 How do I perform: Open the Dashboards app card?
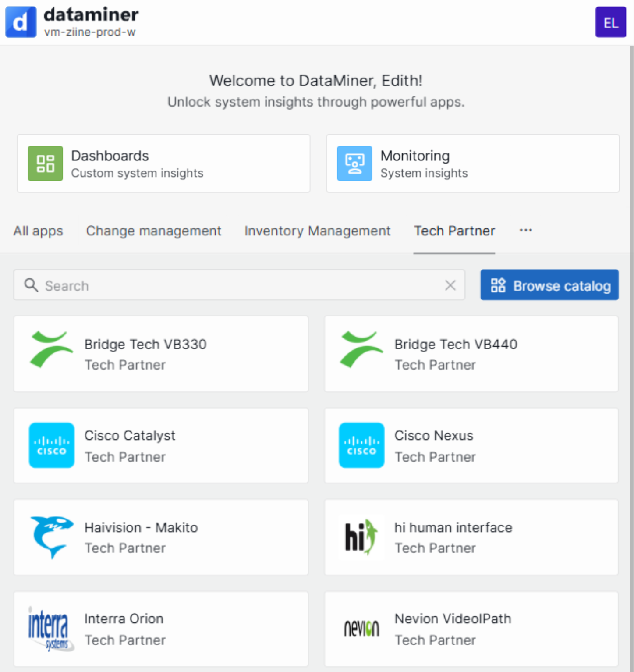(163, 164)
